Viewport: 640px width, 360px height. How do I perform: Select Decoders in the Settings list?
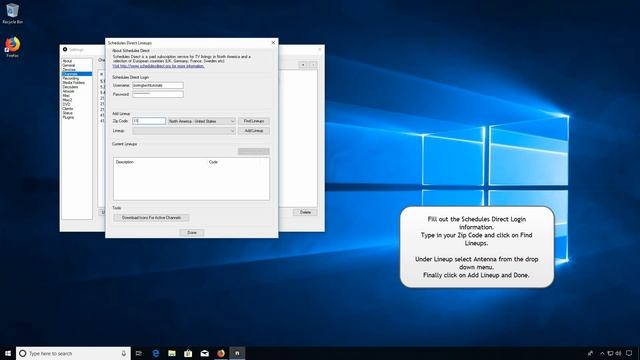pyautogui.click(x=70, y=87)
